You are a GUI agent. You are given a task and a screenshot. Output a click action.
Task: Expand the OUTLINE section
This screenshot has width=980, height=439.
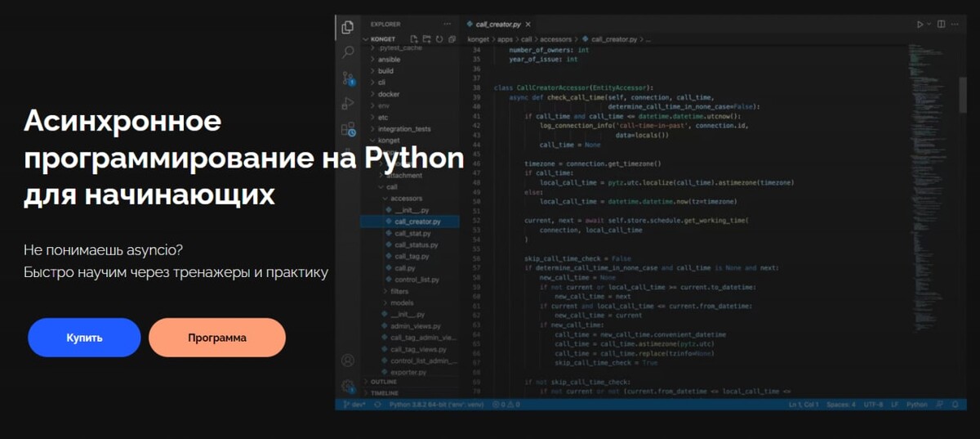click(383, 382)
